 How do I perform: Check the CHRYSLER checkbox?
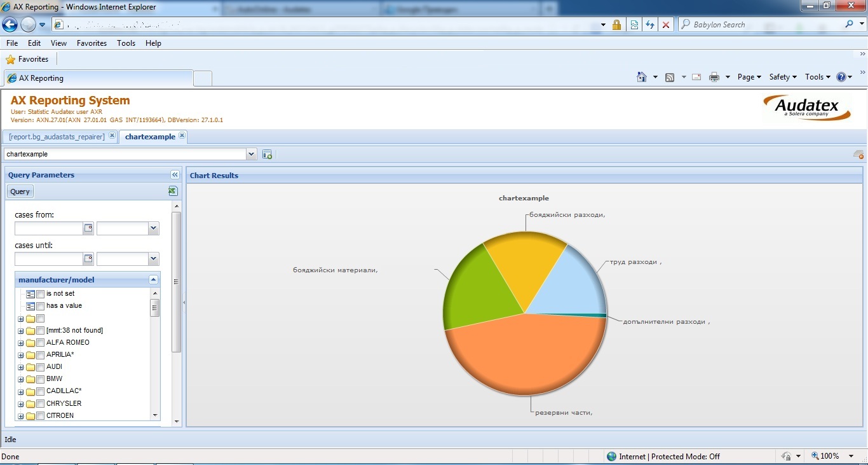(41, 404)
